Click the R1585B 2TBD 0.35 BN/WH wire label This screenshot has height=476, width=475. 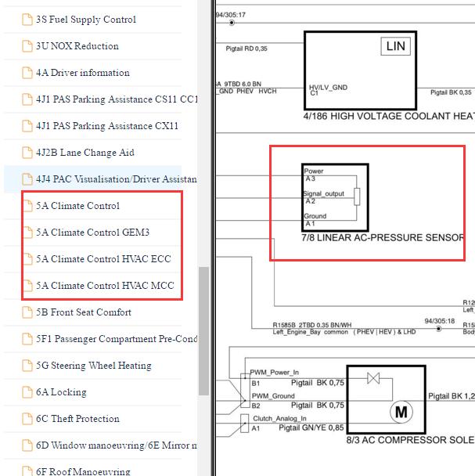312,325
